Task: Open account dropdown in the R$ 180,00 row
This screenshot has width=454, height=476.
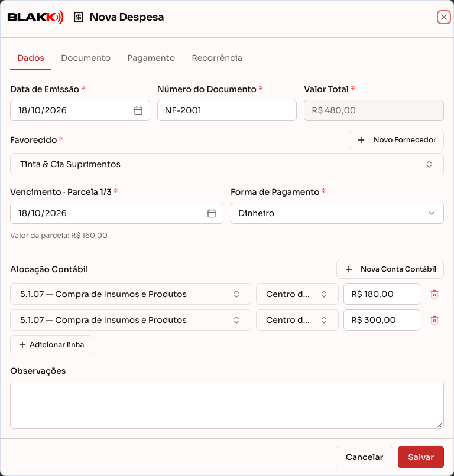Action: (131, 294)
